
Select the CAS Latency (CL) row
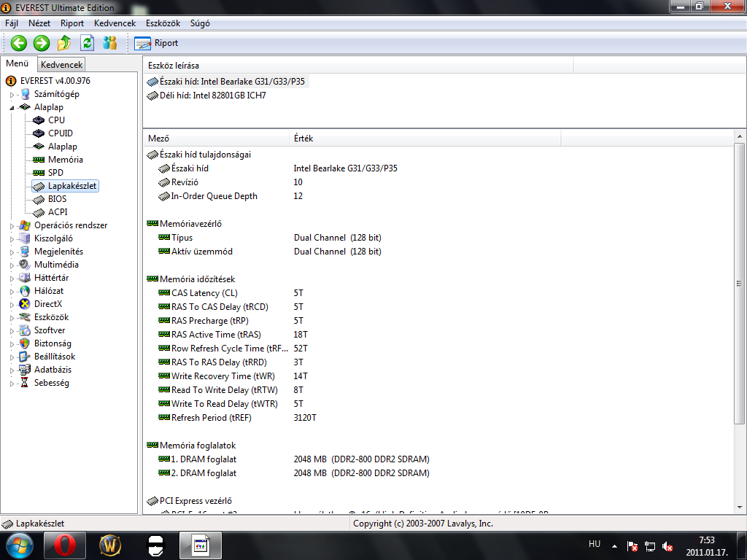(x=231, y=293)
